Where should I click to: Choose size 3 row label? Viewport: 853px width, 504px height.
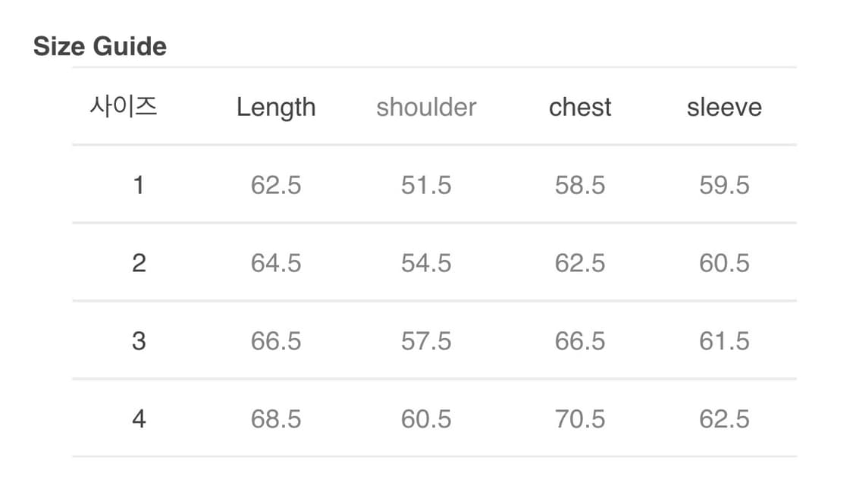tap(138, 341)
